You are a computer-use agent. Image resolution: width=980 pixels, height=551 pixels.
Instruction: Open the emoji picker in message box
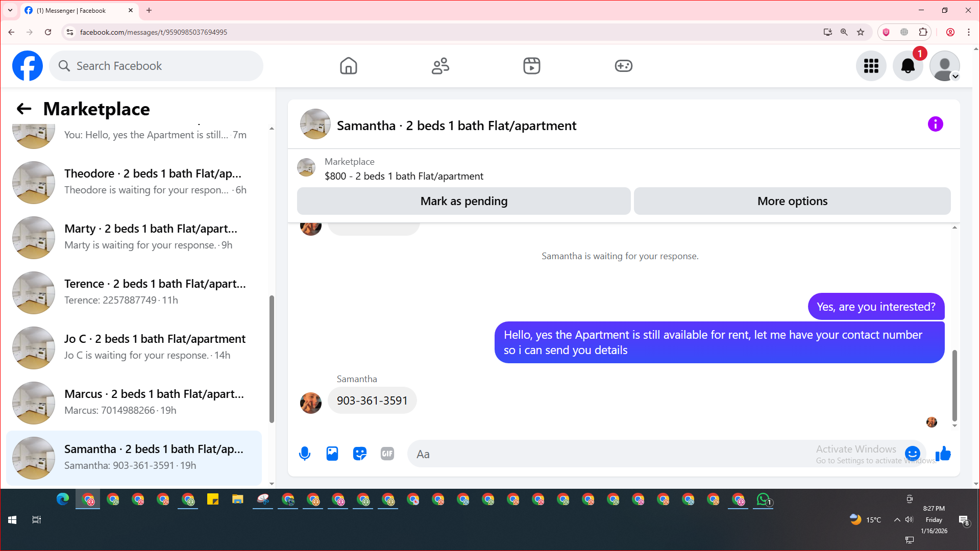click(x=912, y=453)
